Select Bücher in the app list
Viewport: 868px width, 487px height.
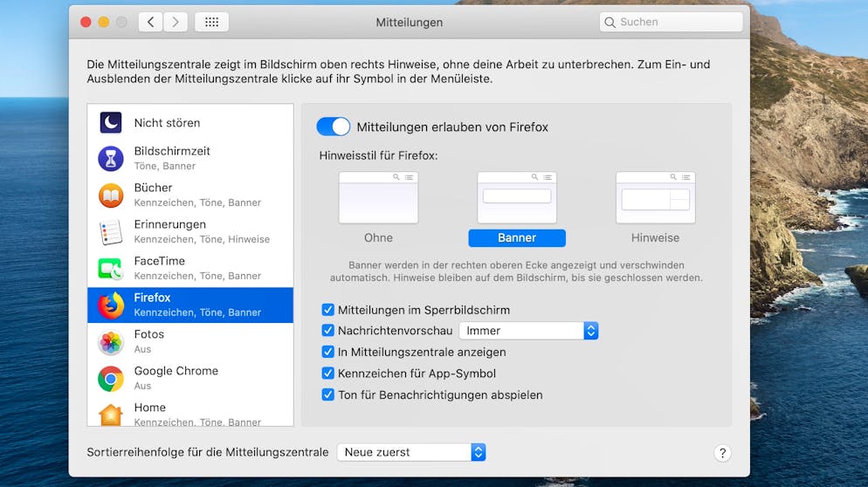pos(190,195)
